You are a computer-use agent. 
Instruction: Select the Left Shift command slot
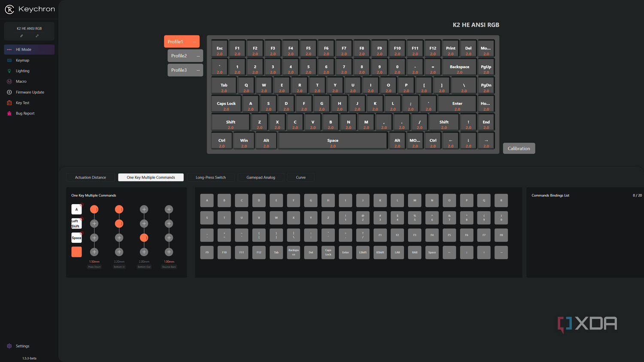pos(76,223)
